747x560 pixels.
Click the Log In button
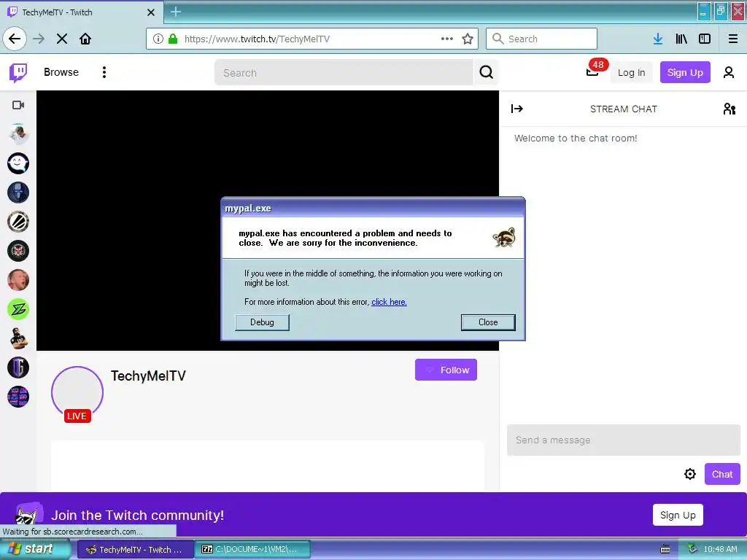(x=631, y=72)
